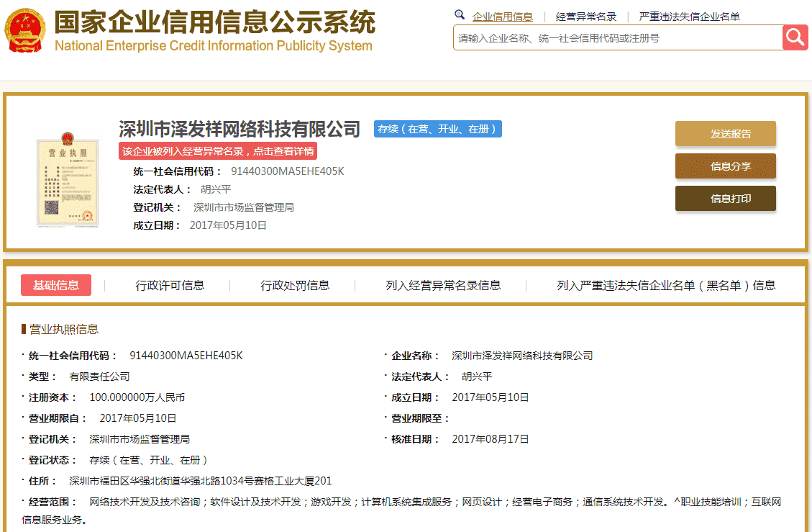Click the 经营范围 description text
The image size is (812, 532).
[401, 510]
